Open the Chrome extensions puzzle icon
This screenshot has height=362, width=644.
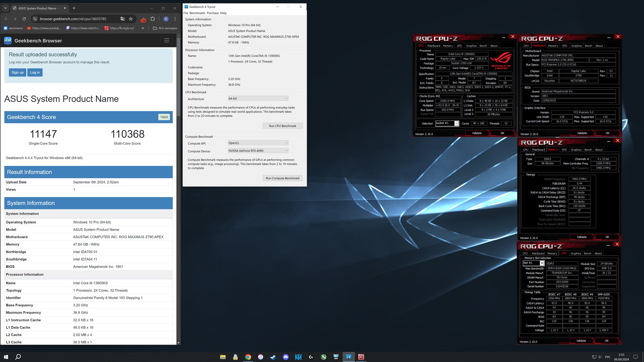pyautogui.click(x=153, y=19)
